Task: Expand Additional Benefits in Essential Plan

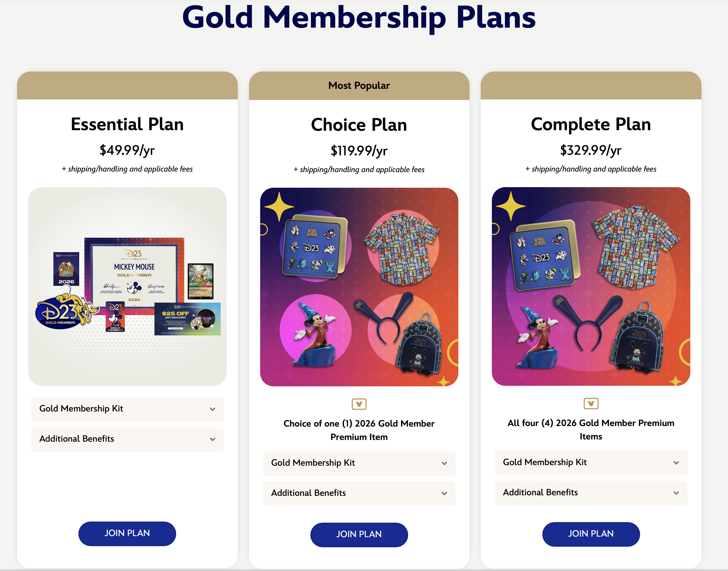Action: (x=127, y=439)
